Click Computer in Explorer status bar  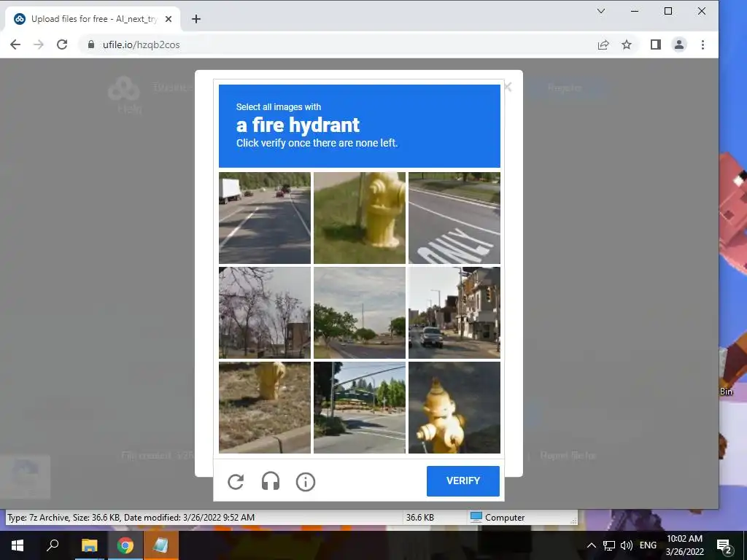[x=498, y=518]
